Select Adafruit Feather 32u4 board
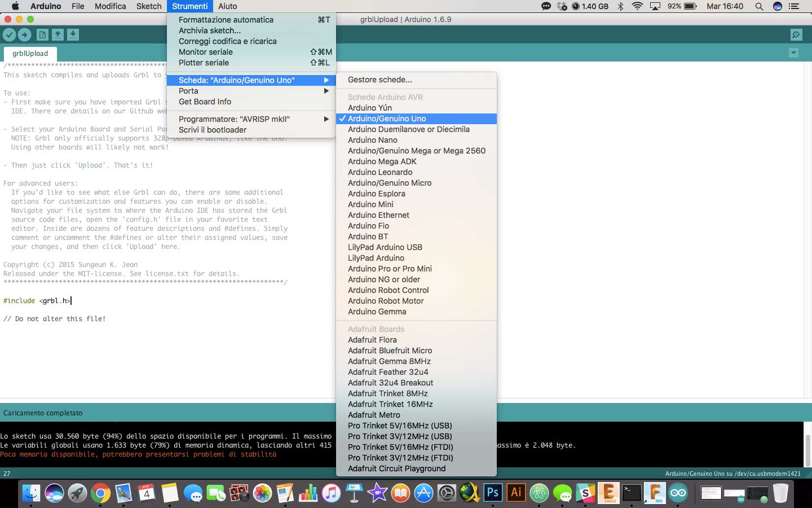Screen dimensions: 812x508 (x=416, y=372)
